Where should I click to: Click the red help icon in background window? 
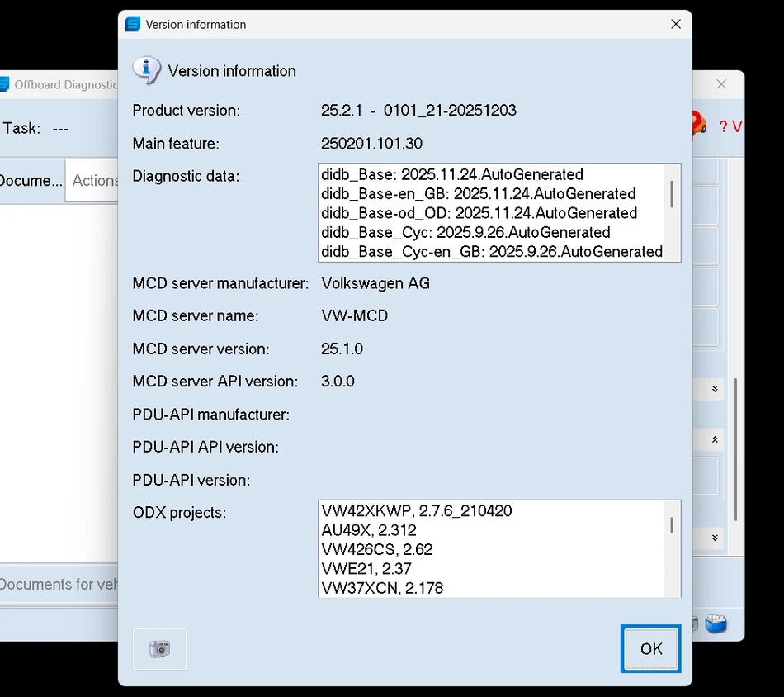[x=699, y=125]
